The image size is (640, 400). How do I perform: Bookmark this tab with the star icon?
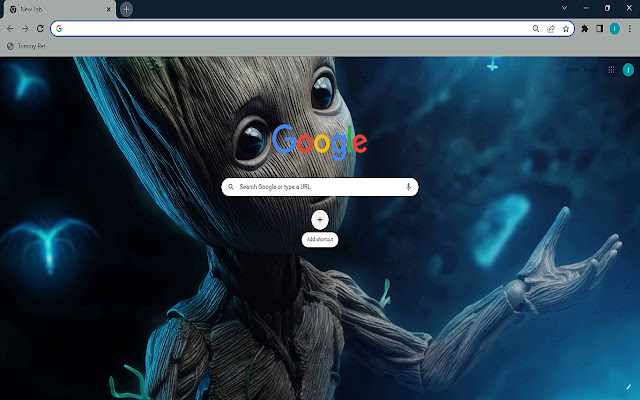tap(566, 29)
